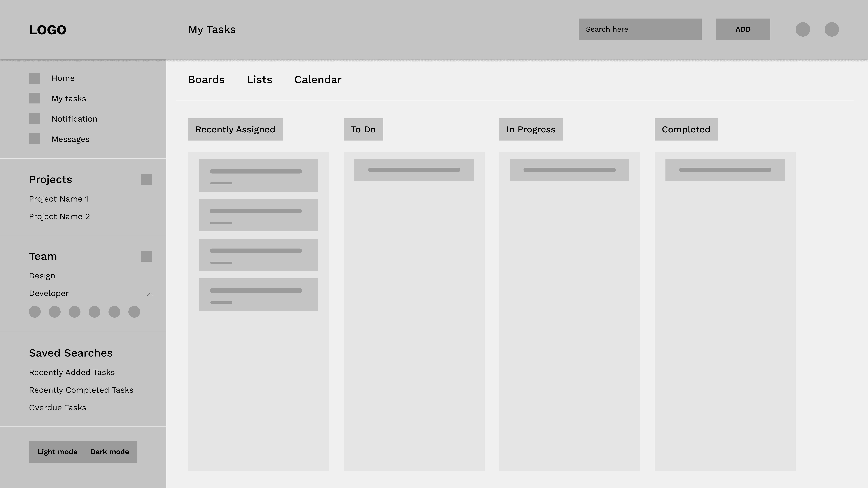Open the Overdue Tasks saved search
Screen dimensions: 868x488
58,408
